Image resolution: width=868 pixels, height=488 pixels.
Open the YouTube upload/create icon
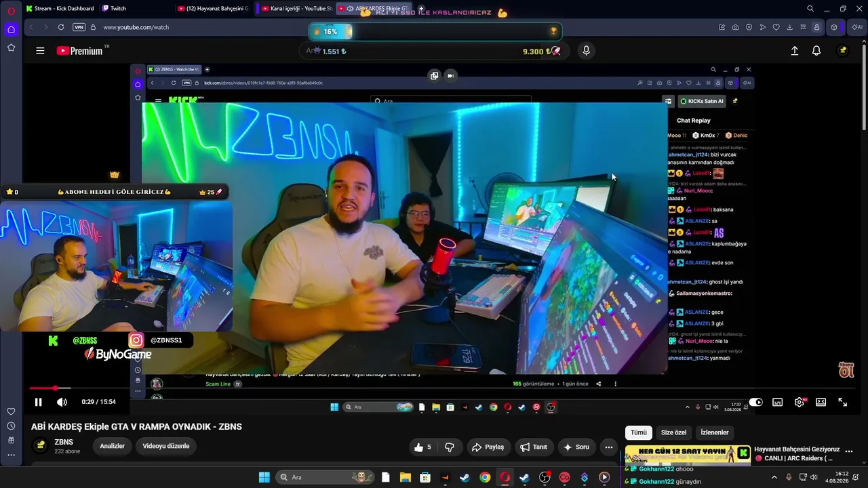tap(795, 51)
